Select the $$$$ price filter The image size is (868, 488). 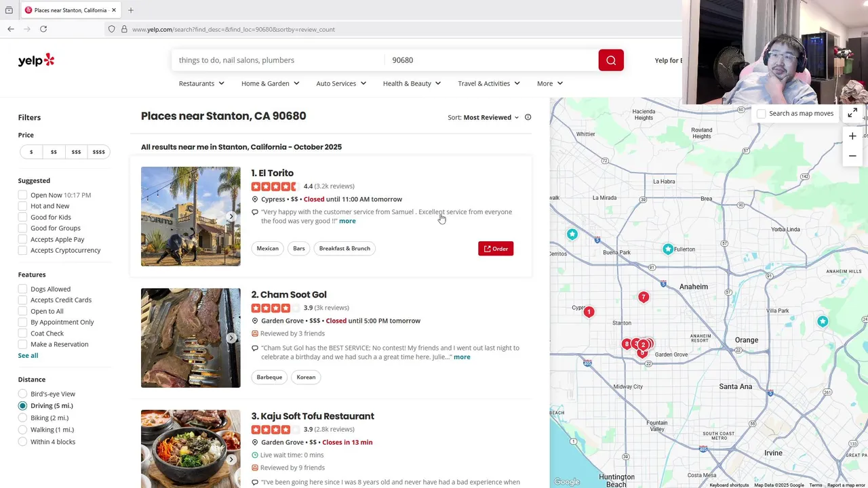(x=98, y=152)
